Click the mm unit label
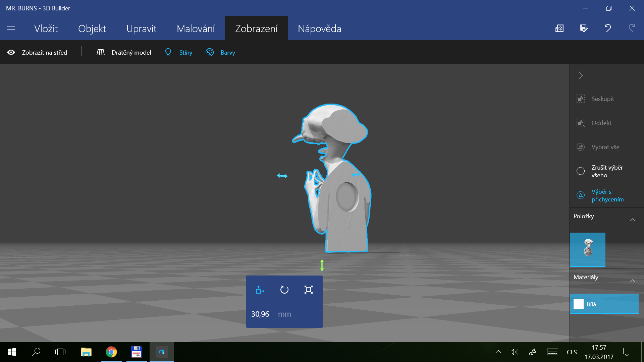The image size is (644, 362). tap(284, 314)
